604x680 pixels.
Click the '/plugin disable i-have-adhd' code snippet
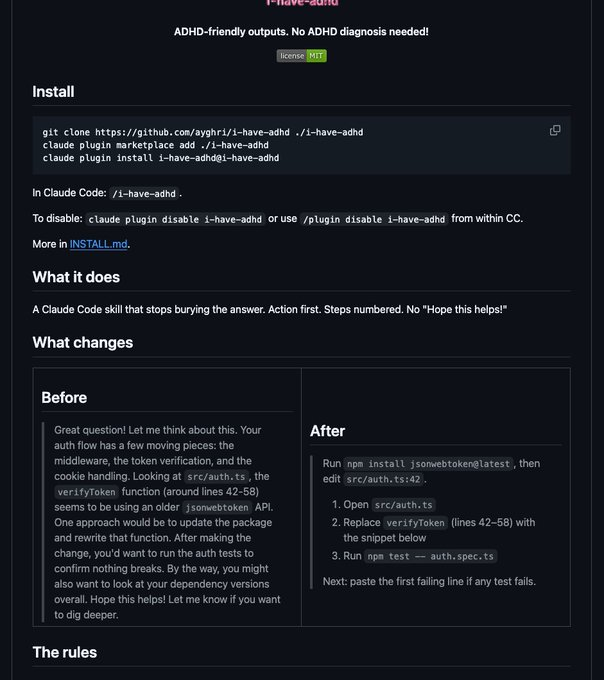point(374,219)
